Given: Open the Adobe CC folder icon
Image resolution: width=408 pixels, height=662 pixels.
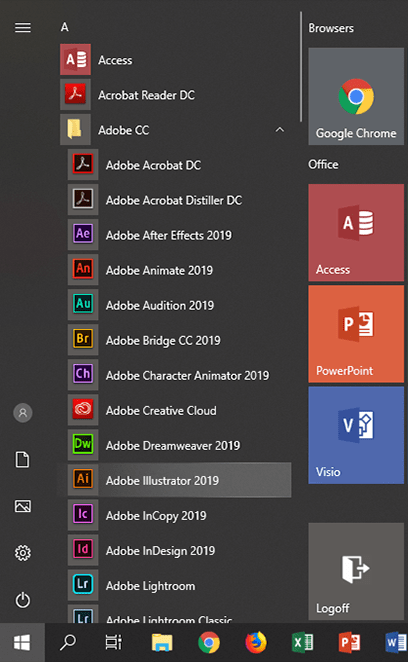Looking at the screenshot, I should [x=75, y=130].
